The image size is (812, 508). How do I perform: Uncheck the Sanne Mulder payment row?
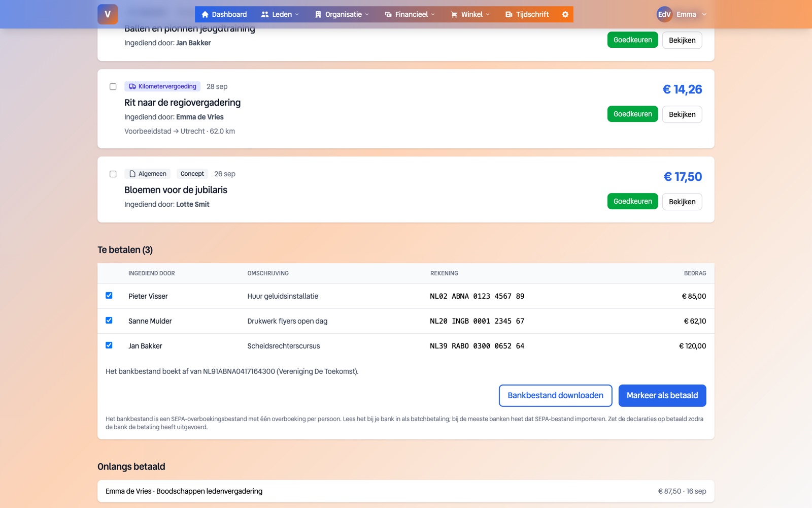[109, 321]
